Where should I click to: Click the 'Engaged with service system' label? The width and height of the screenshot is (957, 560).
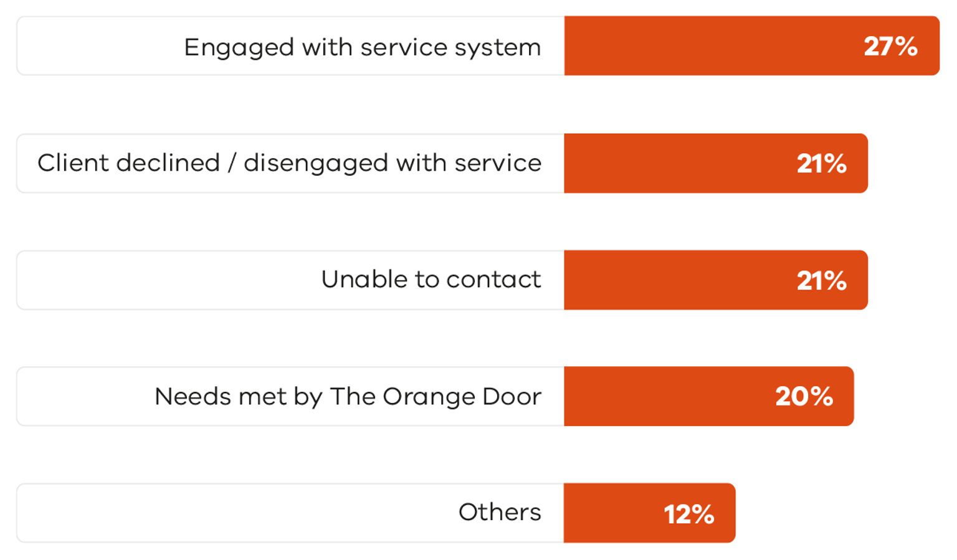[x=362, y=47]
